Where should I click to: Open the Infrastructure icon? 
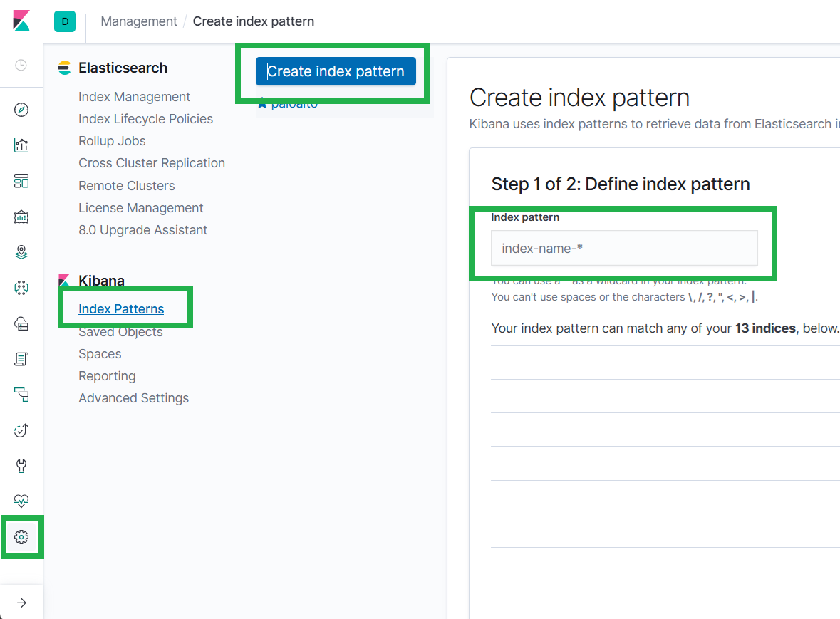tap(21, 323)
